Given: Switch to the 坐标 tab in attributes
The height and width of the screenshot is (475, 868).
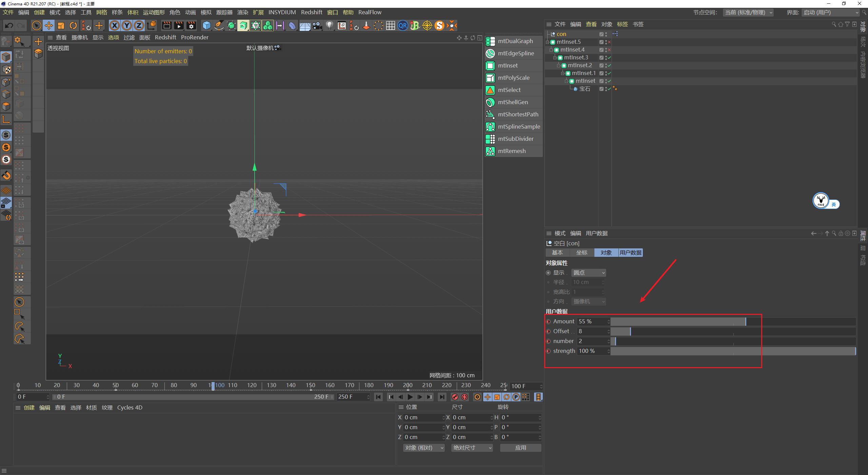Looking at the screenshot, I should 582,252.
